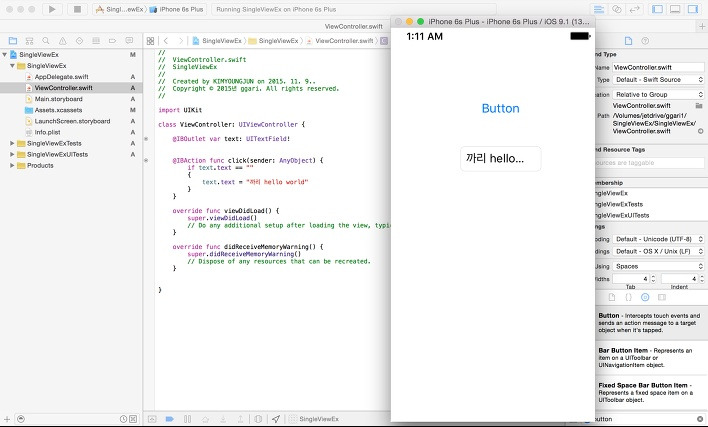This screenshot has height=427, width=708.
Task: Show the project navigator
Action: coord(13,41)
